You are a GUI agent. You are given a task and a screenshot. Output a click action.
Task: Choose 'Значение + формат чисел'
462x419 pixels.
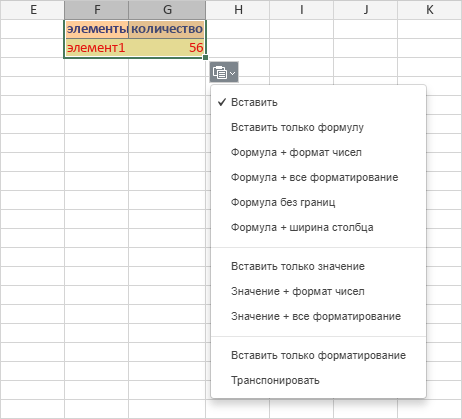(319, 291)
